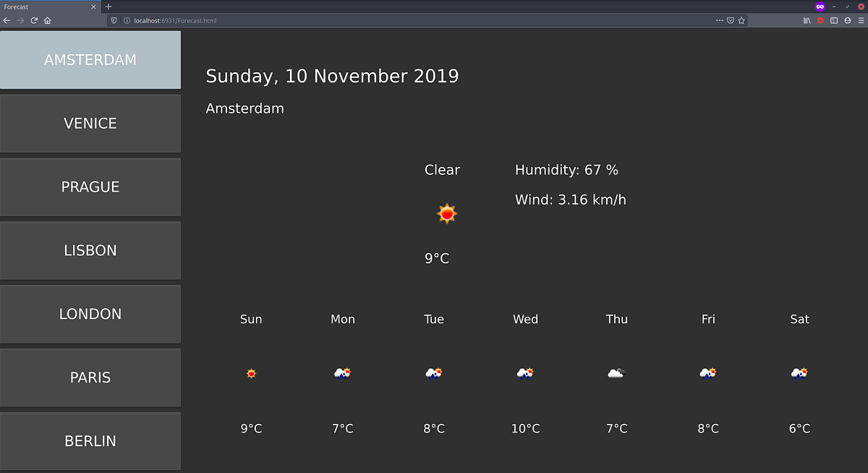Open the hamburger application menu

pos(860,20)
